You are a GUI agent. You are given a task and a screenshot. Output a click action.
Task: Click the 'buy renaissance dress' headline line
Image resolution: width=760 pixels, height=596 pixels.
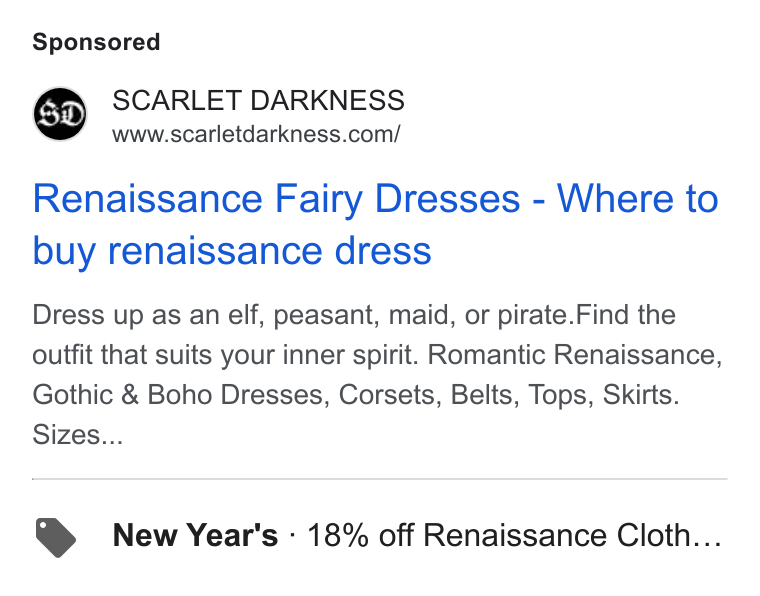[232, 251]
